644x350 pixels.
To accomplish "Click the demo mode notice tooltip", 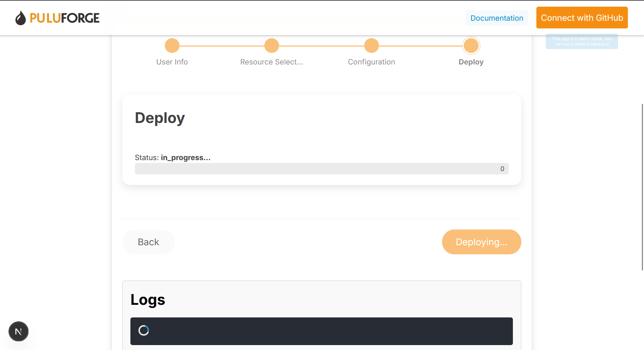I will 582,41.
